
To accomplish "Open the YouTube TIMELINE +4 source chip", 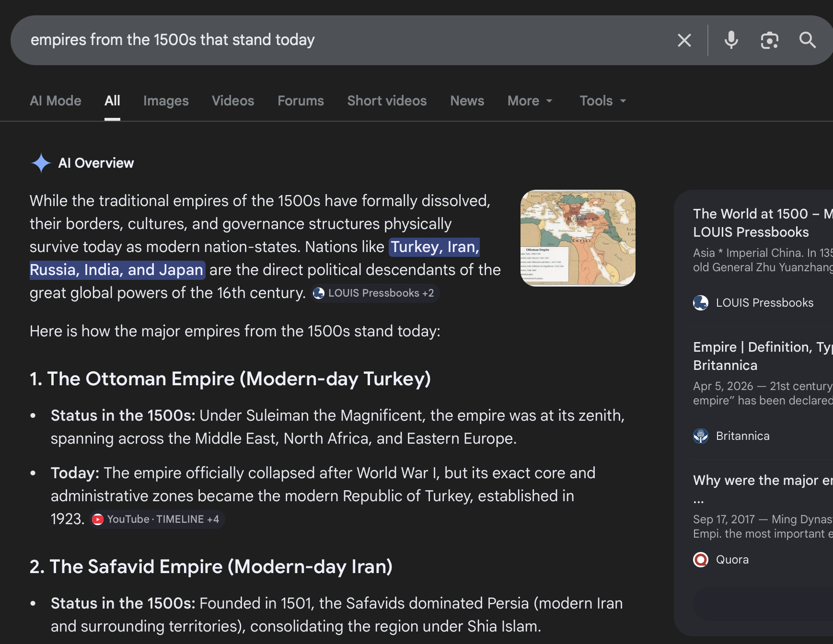I will 157,519.
